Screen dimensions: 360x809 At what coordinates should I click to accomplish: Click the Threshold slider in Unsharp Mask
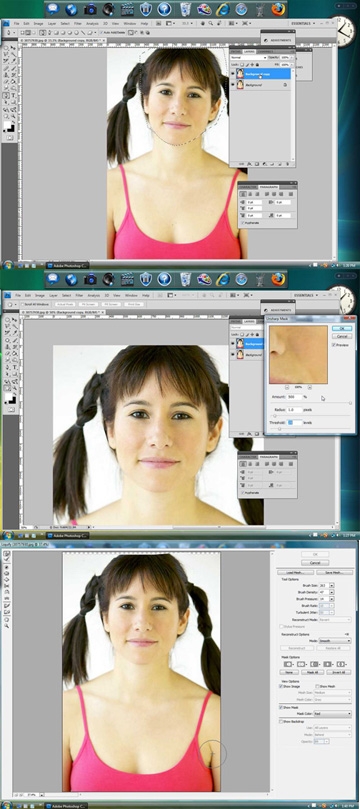[311, 429]
